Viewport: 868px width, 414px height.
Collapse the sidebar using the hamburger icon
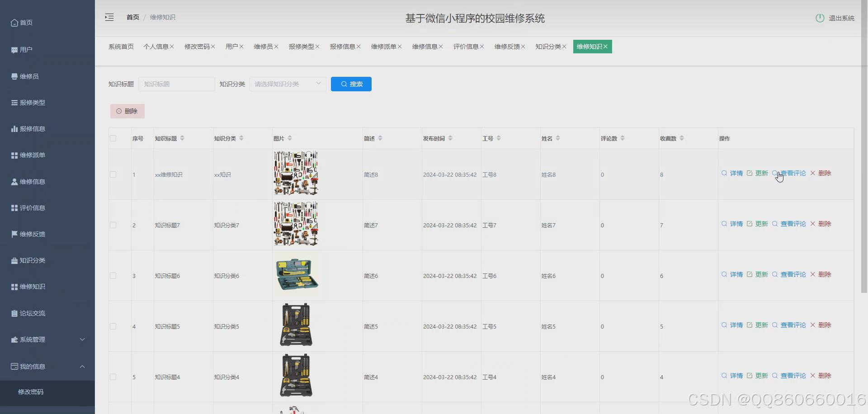click(x=109, y=17)
